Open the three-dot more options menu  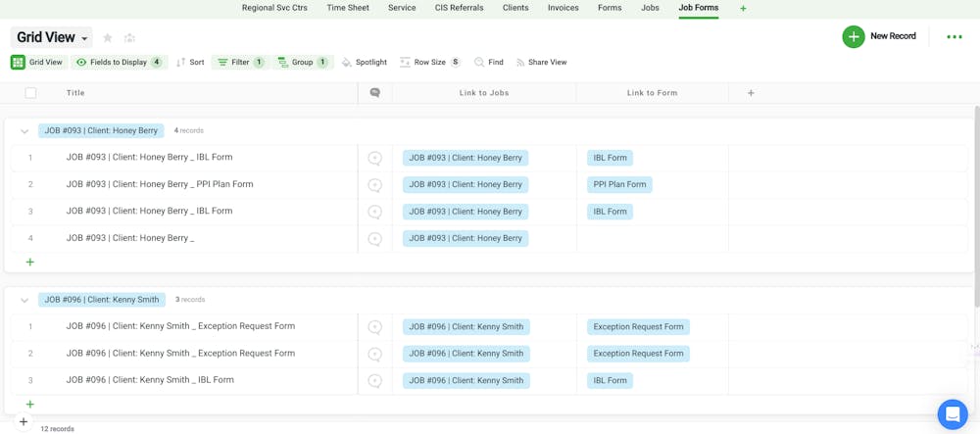[954, 37]
